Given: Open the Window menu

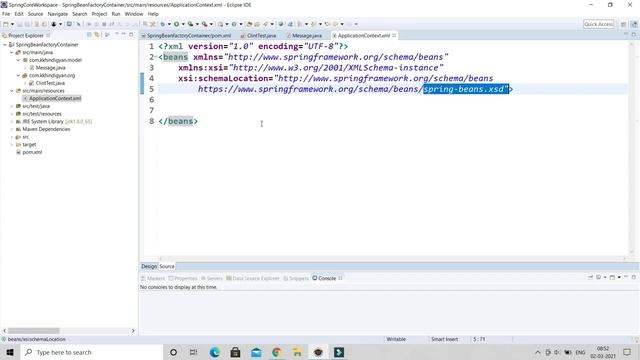Looking at the screenshot, I should (134, 14).
